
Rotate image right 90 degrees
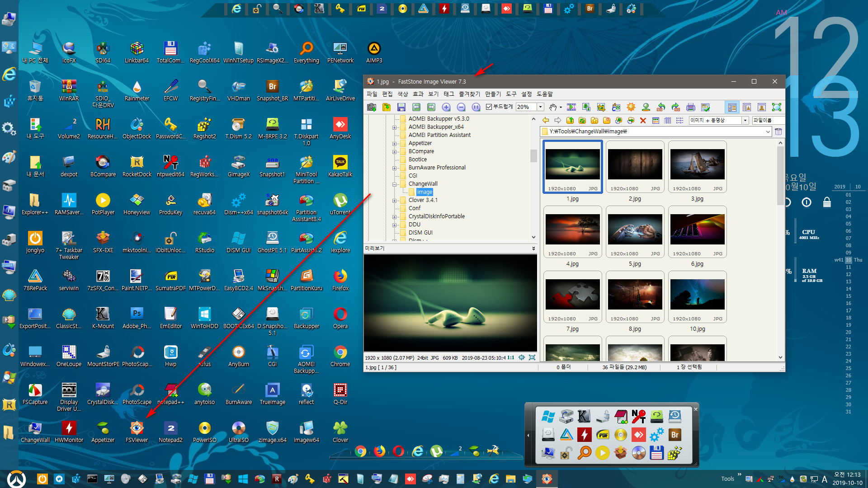pos(676,107)
